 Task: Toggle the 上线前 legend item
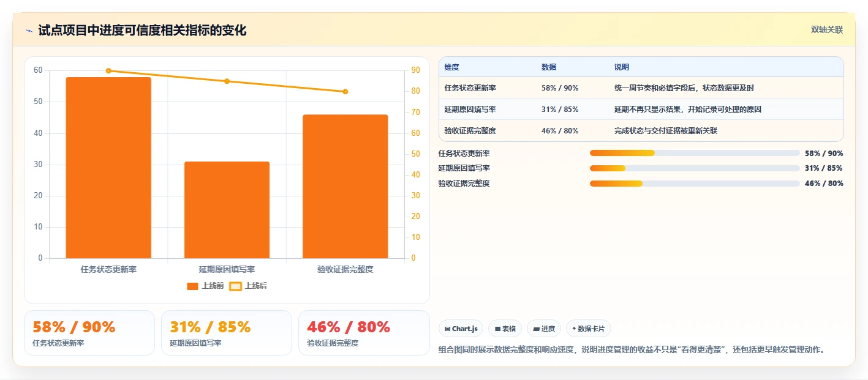(206, 286)
